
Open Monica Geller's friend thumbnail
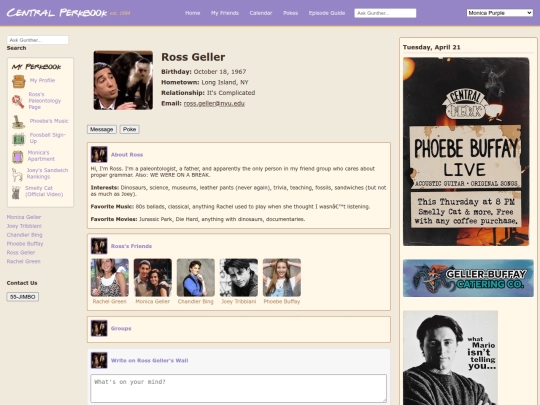pyautogui.click(x=153, y=278)
